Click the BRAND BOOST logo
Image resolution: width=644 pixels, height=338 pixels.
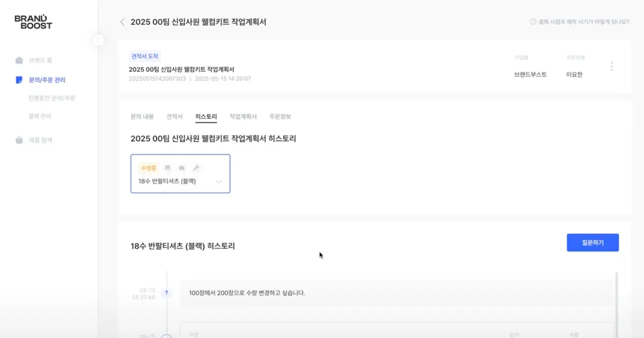tap(33, 21)
